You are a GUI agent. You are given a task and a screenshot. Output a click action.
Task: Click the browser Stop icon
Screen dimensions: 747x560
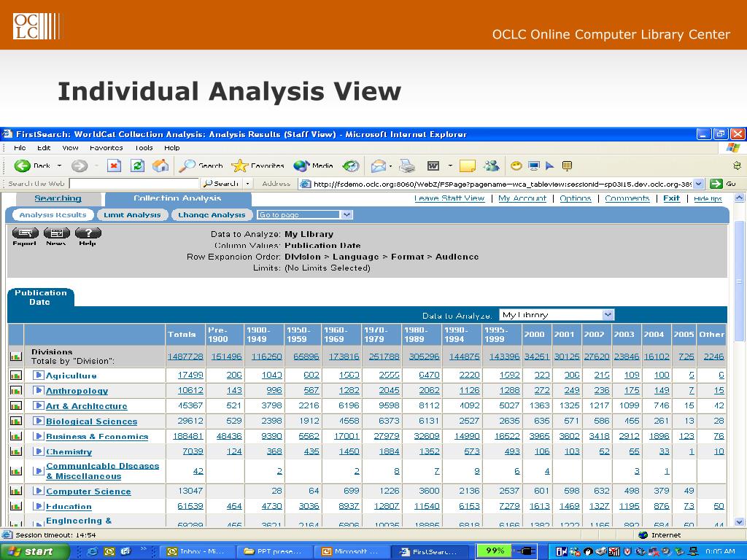point(113,166)
